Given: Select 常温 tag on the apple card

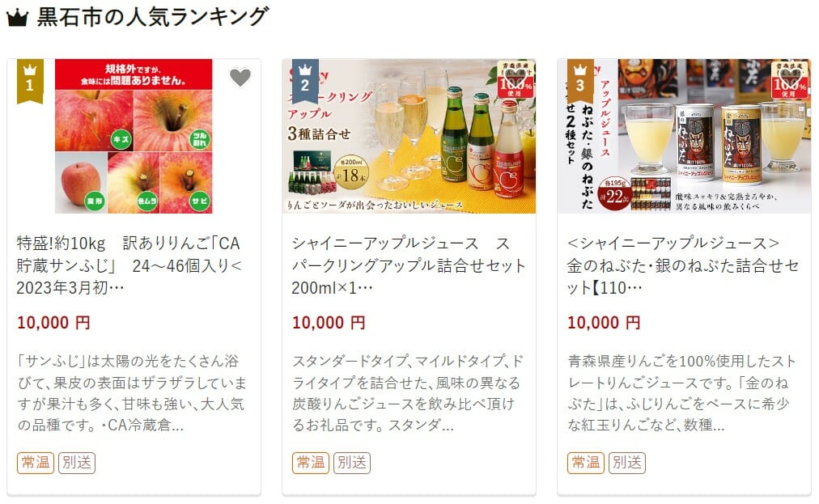Looking at the screenshot, I should coord(36,463).
